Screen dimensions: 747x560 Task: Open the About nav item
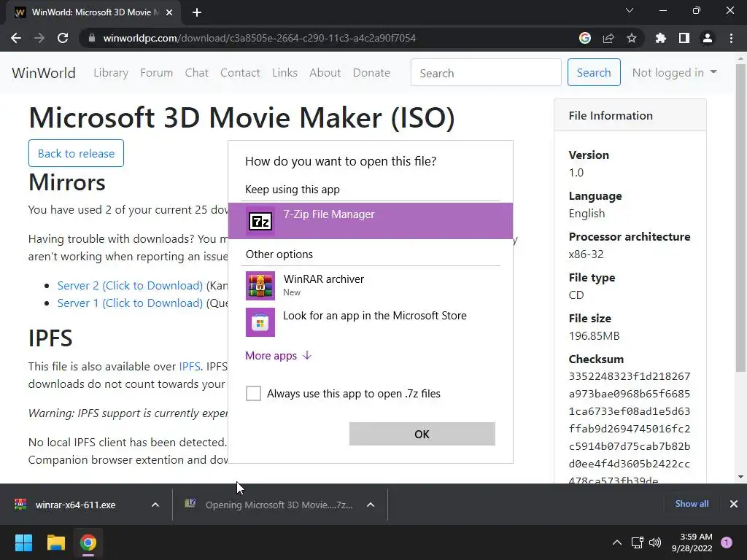tap(325, 73)
